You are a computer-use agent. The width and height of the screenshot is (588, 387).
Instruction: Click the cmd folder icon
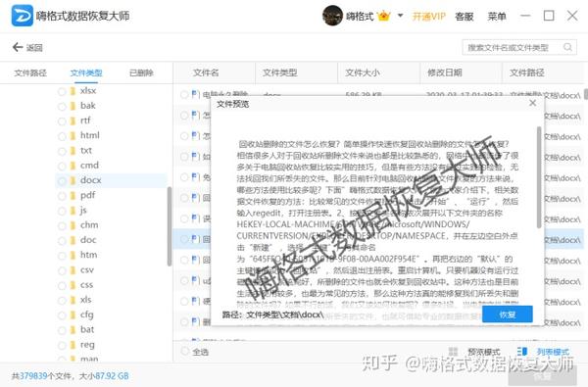pyautogui.click(x=73, y=166)
